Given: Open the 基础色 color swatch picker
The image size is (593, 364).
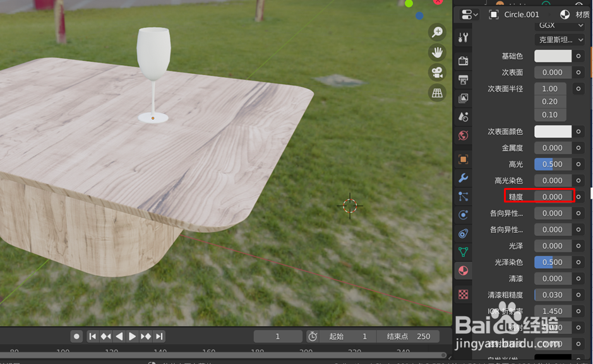Looking at the screenshot, I should [x=552, y=56].
